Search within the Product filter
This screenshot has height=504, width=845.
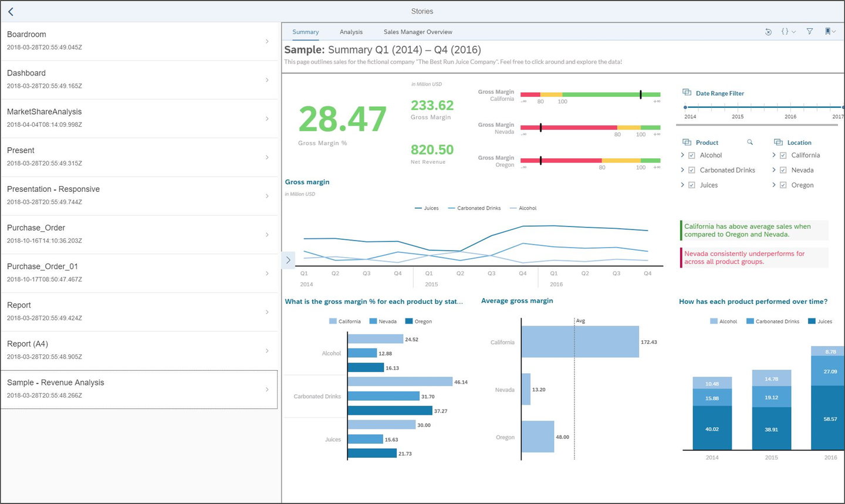pyautogui.click(x=749, y=142)
